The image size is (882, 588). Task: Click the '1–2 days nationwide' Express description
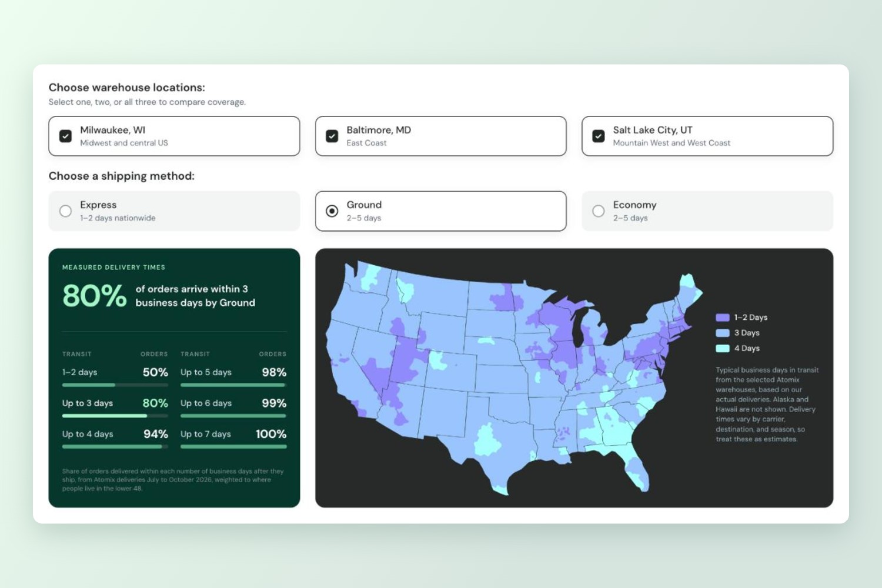coord(118,218)
